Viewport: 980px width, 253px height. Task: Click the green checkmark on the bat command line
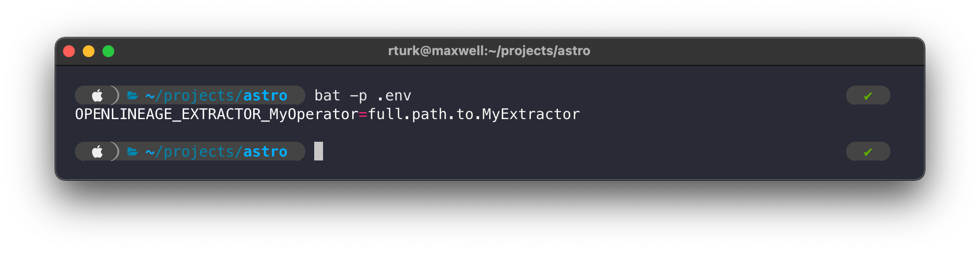(868, 95)
